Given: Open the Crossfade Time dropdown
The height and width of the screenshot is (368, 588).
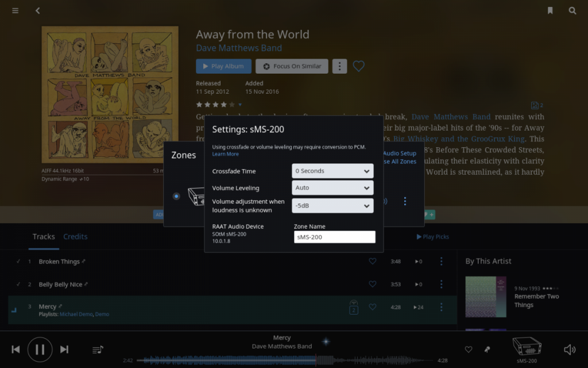Looking at the screenshot, I should pyautogui.click(x=332, y=171).
